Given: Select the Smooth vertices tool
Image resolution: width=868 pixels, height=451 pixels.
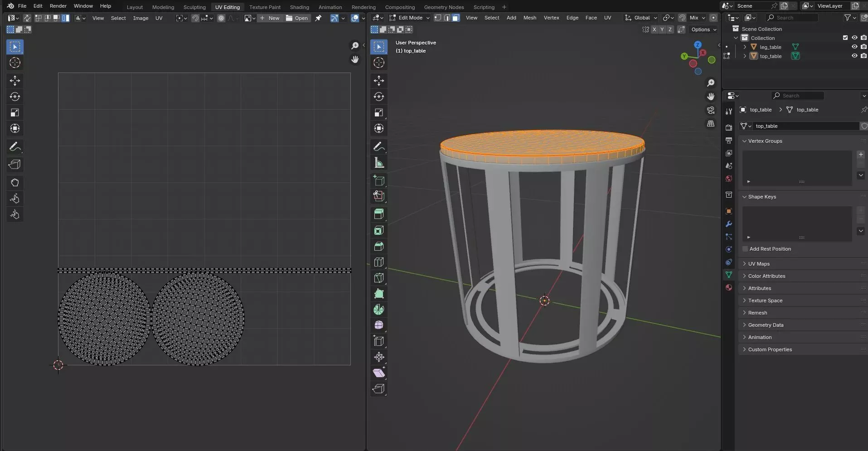Looking at the screenshot, I should [x=379, y=325].
